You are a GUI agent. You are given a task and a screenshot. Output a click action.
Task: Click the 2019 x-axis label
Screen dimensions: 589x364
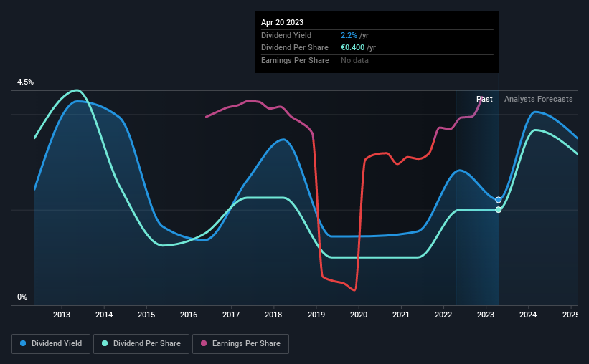click(316, 315)
